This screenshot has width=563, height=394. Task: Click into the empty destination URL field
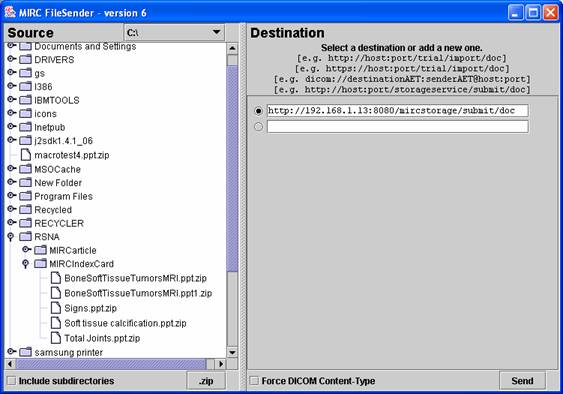(397, 126)
